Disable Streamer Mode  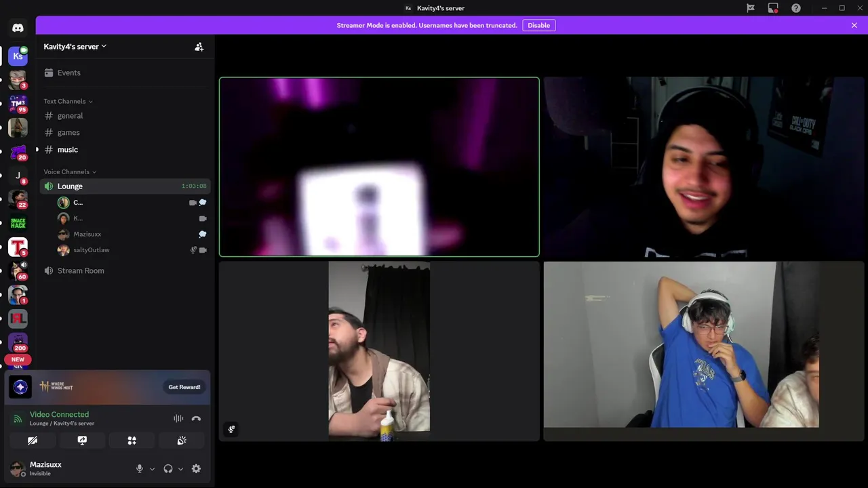(x=539, y=25)
